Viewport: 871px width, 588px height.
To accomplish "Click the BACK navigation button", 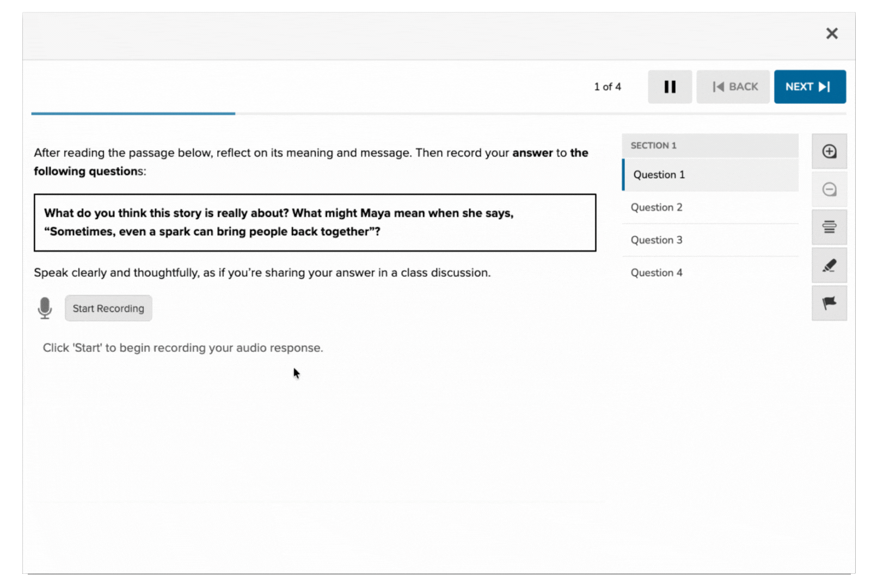I will click(x=733, y=87).
